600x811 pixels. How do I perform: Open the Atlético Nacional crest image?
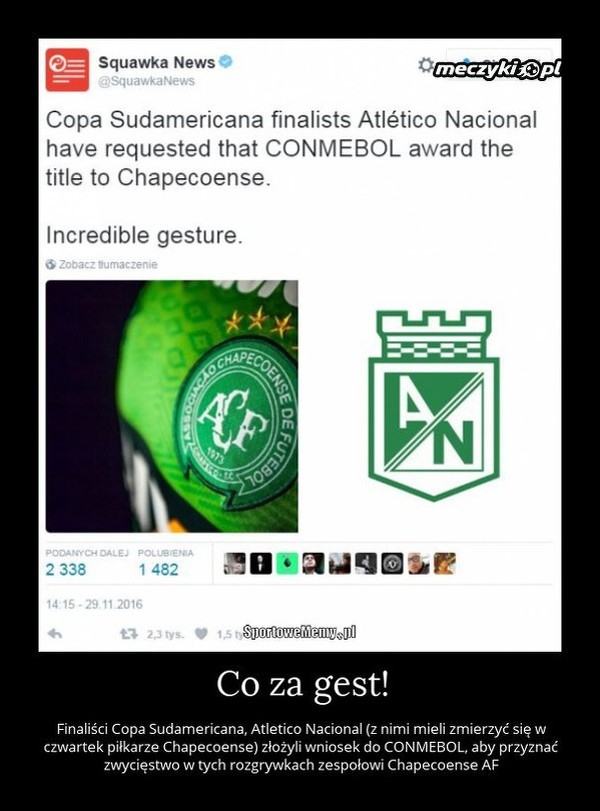[x=433, y=406]
